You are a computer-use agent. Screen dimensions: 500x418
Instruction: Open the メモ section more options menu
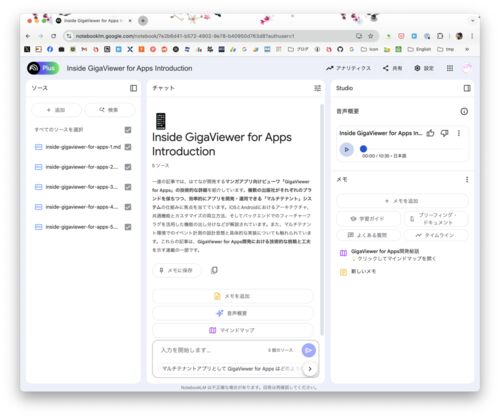(x=467, y=180)
